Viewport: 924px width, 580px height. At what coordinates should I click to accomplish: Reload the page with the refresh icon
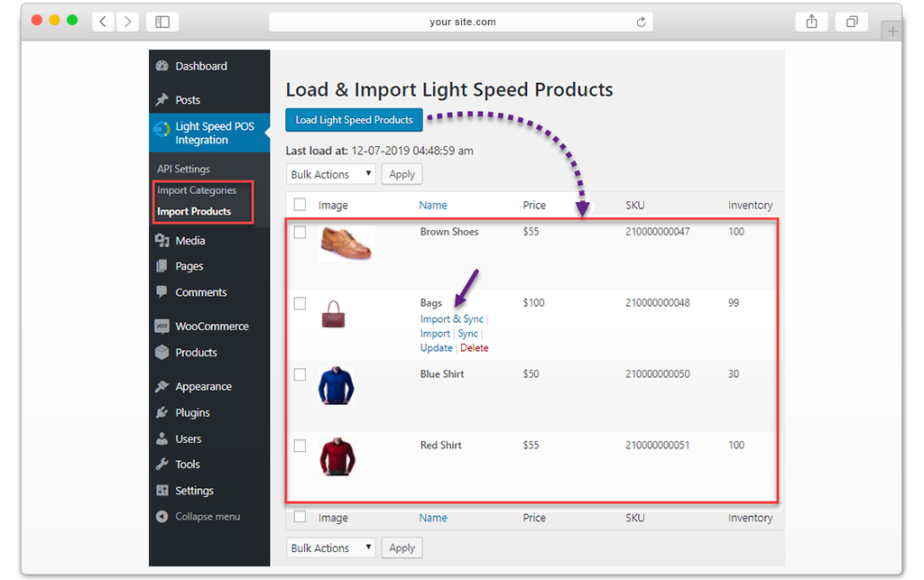(642, 22)
